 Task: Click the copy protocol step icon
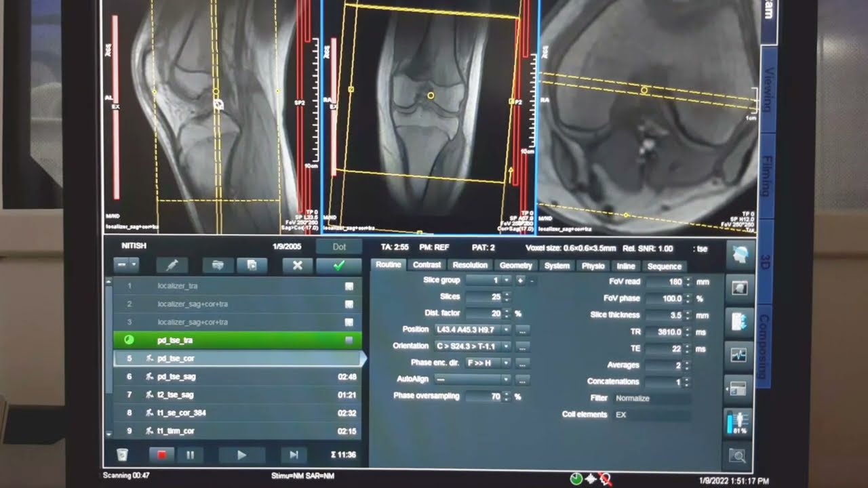pos(252,265)
